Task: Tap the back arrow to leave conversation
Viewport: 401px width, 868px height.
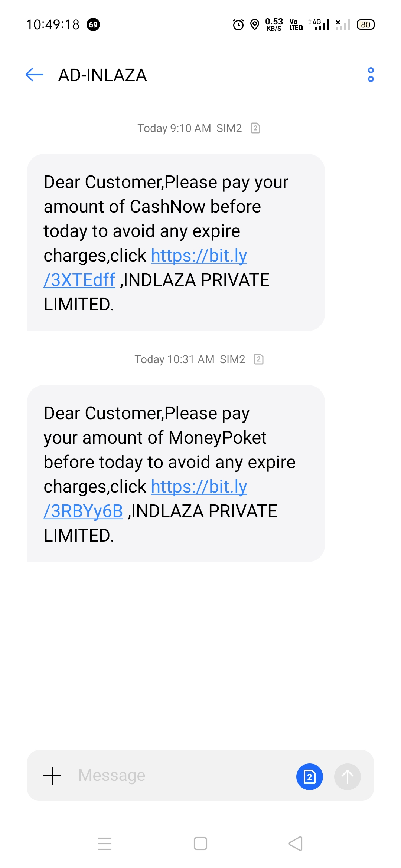Action: tap(35, 75)
